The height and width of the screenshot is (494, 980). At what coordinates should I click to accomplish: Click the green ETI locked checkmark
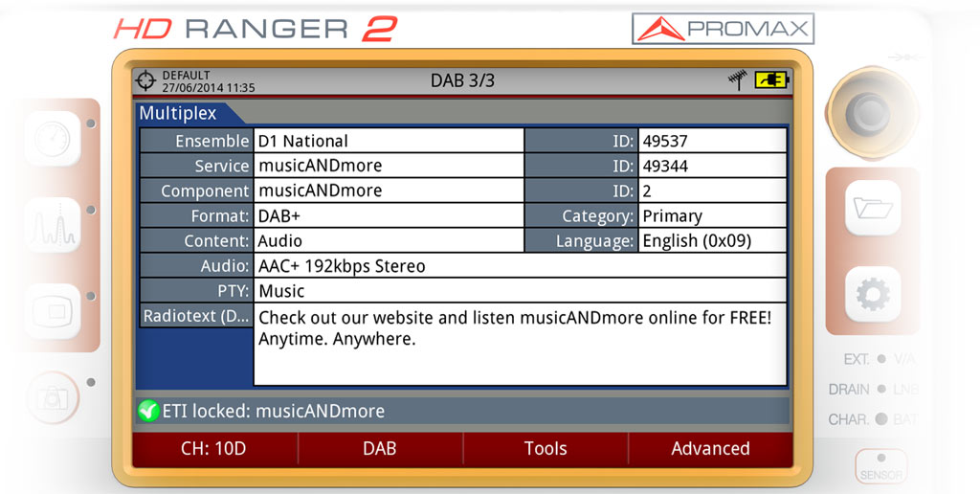148,411
